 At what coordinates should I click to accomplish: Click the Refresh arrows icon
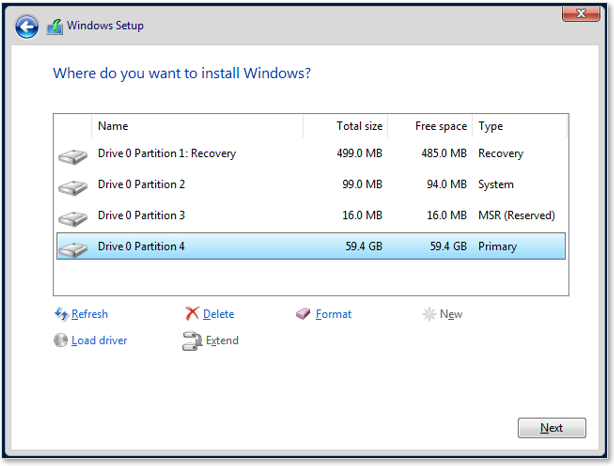point(61,314)
